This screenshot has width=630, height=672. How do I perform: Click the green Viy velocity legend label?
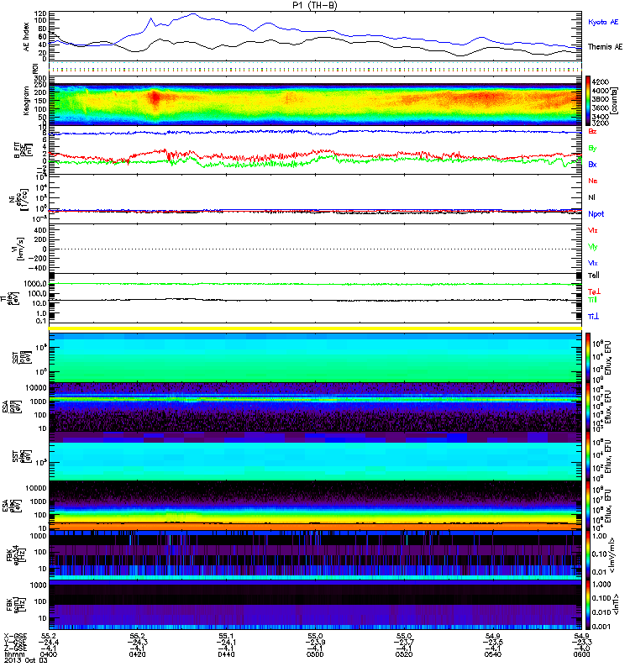tap(593, 247)
